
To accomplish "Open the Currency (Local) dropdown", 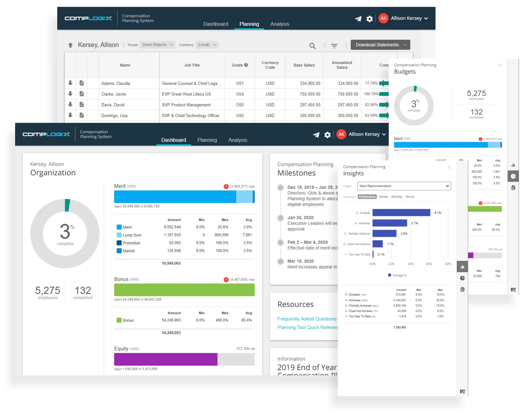I will pos(207,45).
